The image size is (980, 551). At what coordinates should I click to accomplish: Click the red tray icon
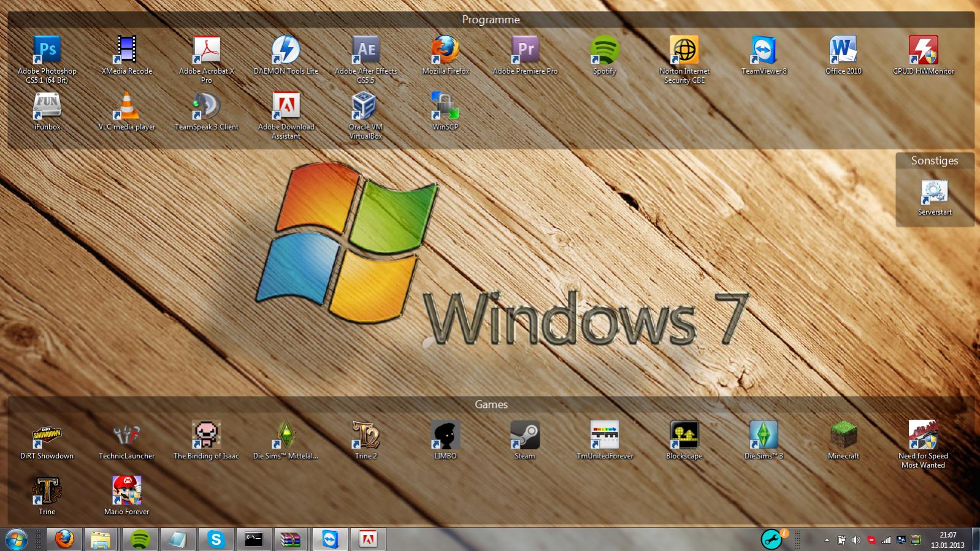pyautogui.click(x=871, y=540)
